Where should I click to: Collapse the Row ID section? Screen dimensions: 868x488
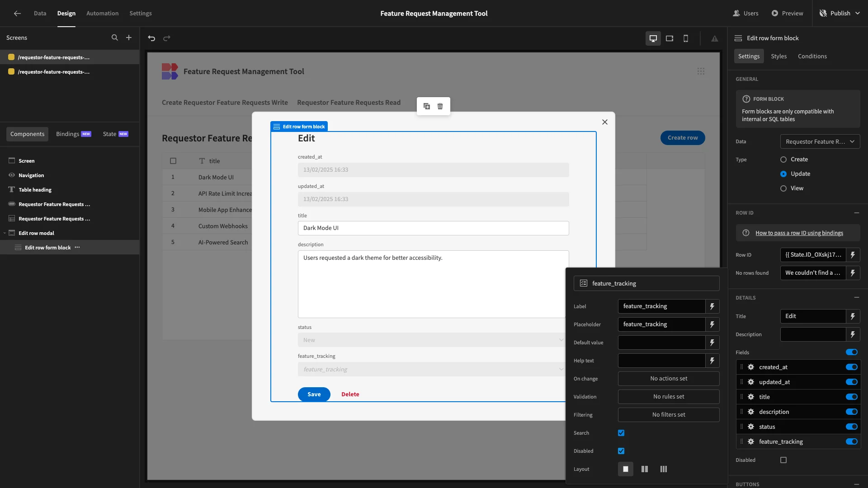coord(857,213)
